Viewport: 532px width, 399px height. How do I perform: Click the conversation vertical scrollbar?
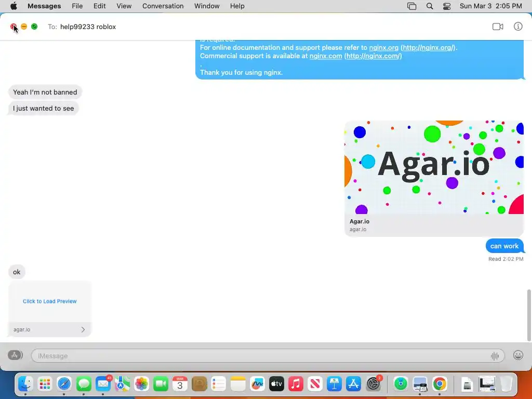coord(528,315)
